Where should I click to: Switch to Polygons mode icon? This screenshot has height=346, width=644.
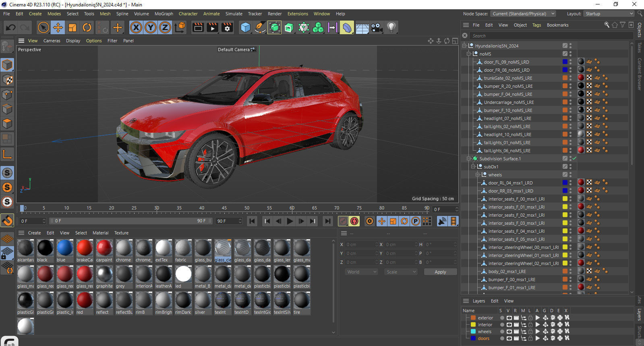pyautogui.click(x=7, y=124)
